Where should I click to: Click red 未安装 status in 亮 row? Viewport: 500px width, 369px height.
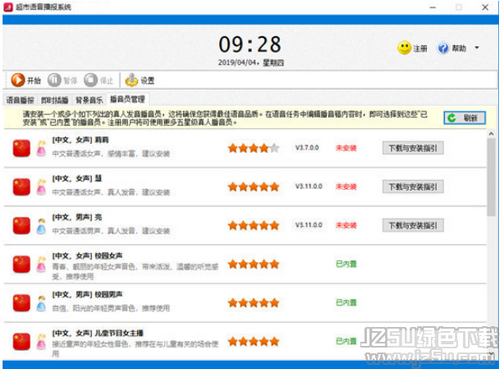346,225
